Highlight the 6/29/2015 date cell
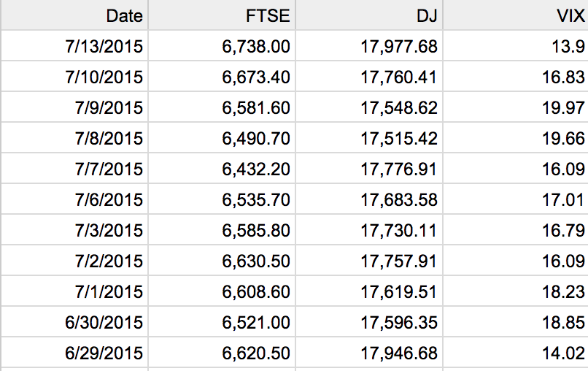Viewport: 588px width, 371px height. coord(74,353)
